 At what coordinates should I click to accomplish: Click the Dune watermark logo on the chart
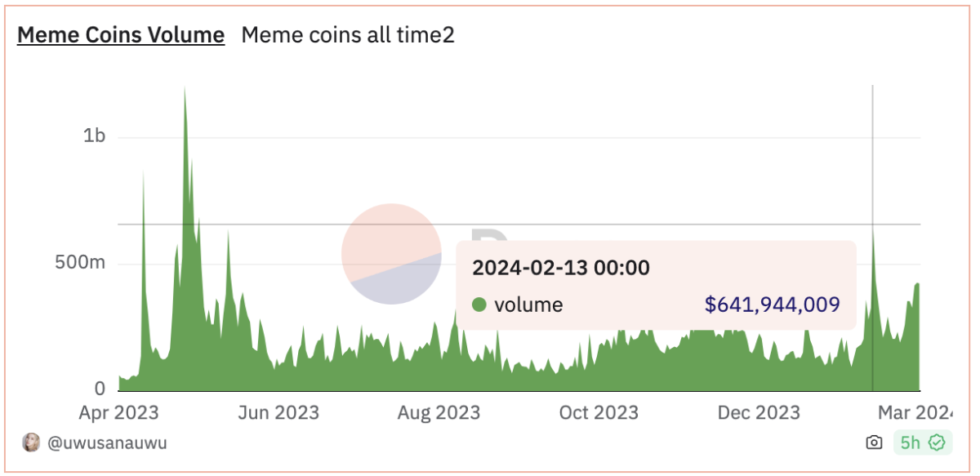390,255
